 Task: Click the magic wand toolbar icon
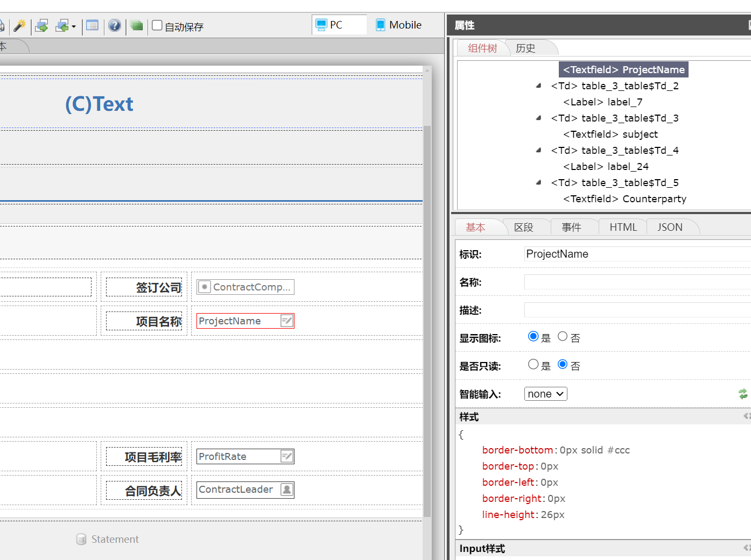[x=19, y=25]
